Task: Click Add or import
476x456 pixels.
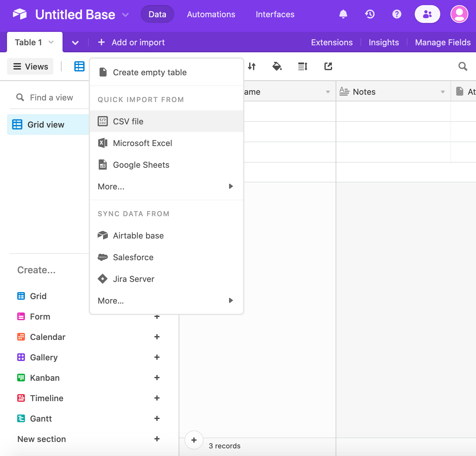Action: pyautogui.click(x=131, y=42)
